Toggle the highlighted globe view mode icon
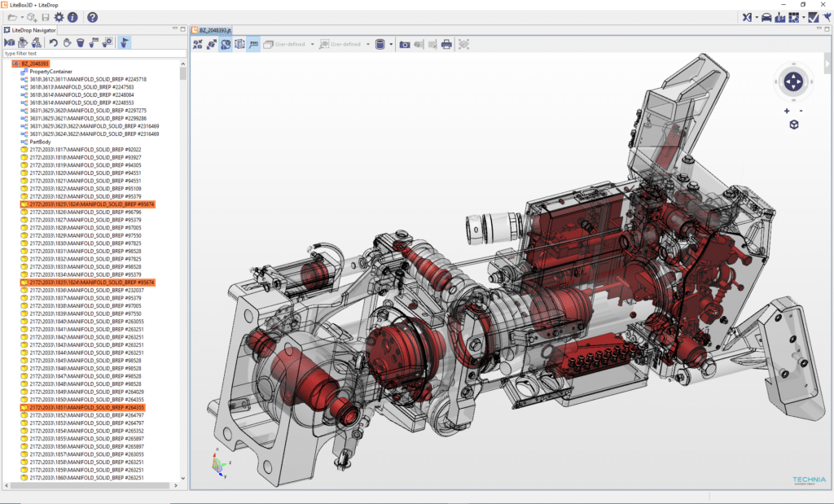The height and width of the screenshot is (504, 834). 226,44
